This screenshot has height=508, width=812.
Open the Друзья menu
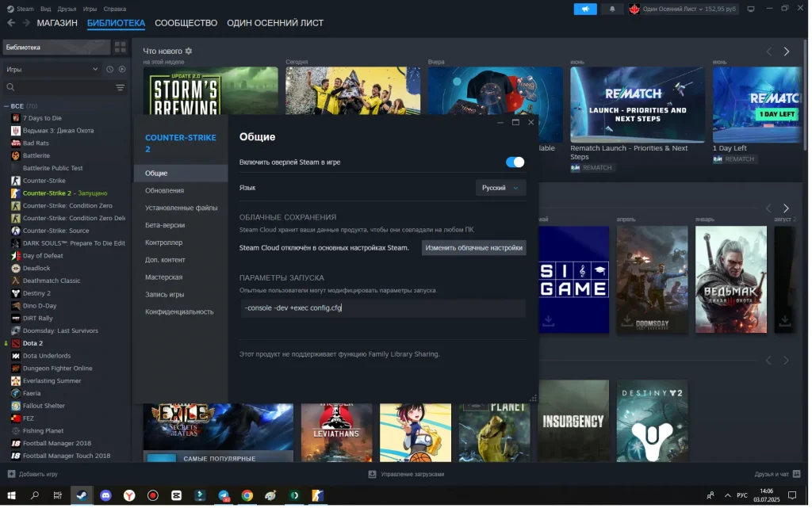[x=67, y=9]
